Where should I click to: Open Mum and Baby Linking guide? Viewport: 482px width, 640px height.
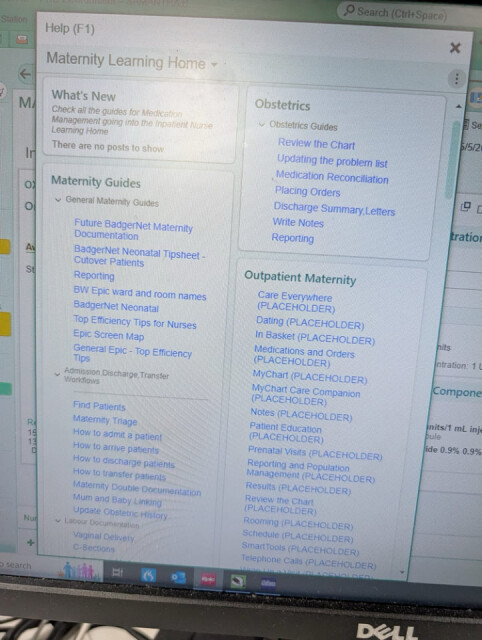click(x=117, y=499)
